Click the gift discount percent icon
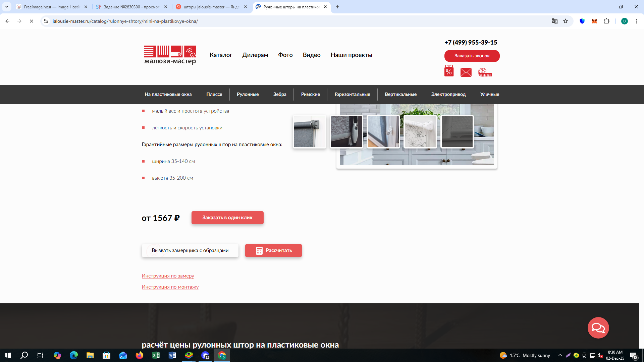 449,71
